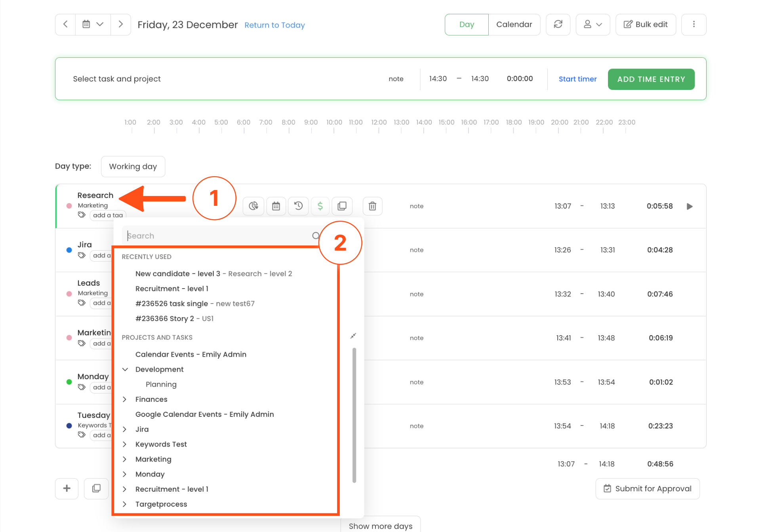Click the pie chart split-entry icon
Image resolution: width=762 pixels, height=532 pixels.
[x=253, y=206]
